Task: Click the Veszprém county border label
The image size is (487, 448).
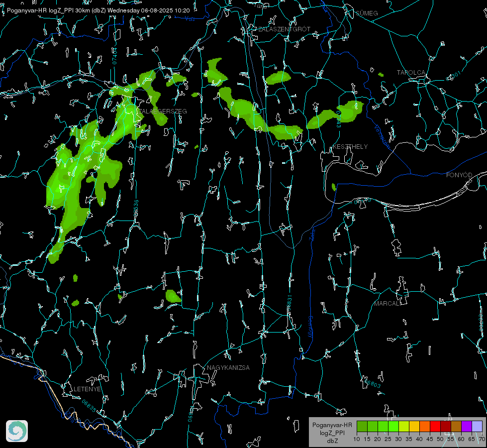Action: click(x=383, y=136)
